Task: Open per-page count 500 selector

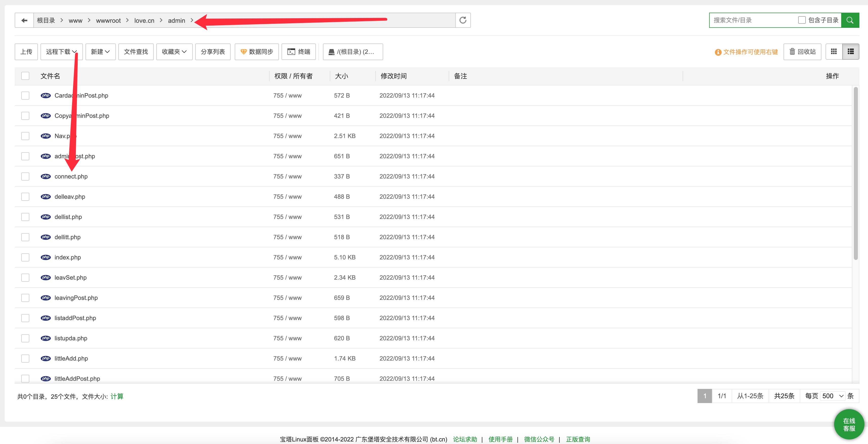Action: pos(832,396)
